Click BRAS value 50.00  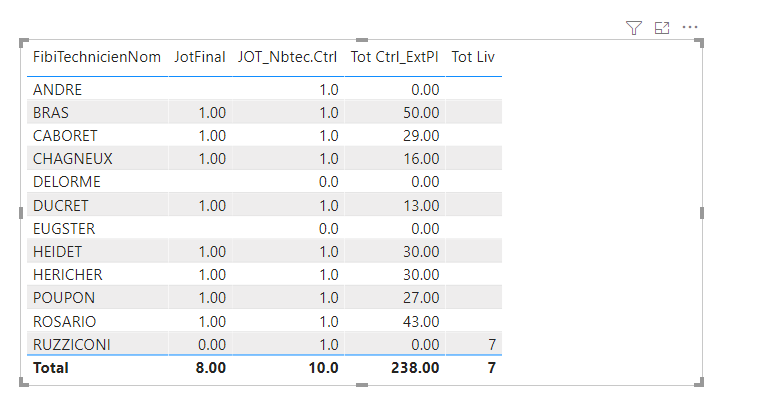pyautogui.click(x=421, y=113)
